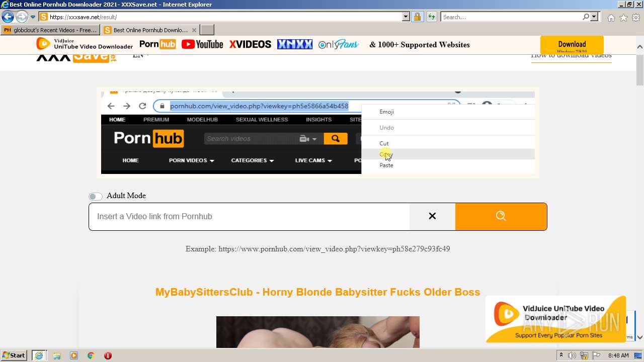Open the VidJuice UniTube Video Downloader logo
The image size is (644, 362).
[85, 44]
